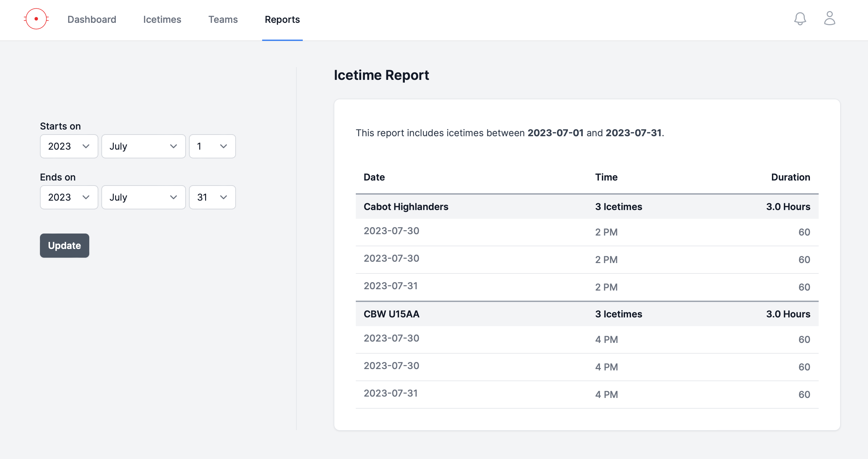Screen dimensions: 868x459
Task: Click Cabot Highlanders 2023-07-31 date cell
Action: pyautogui.click(x=390, y=286)
